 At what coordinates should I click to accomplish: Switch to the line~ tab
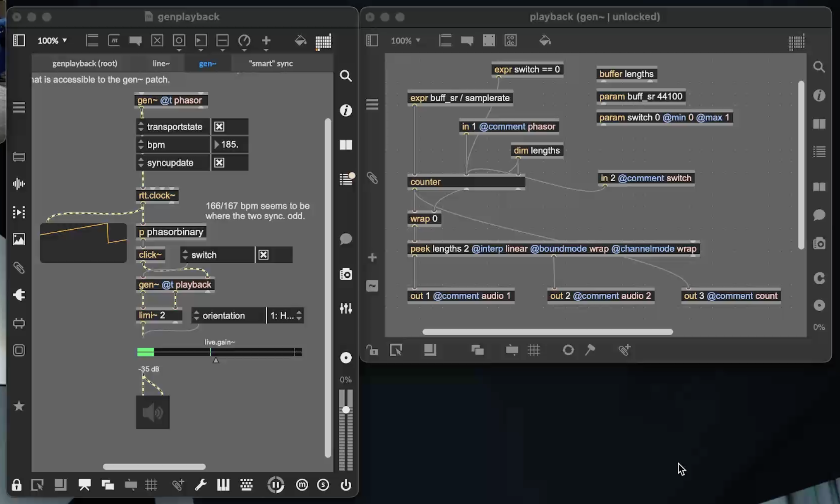(x=161, y=63)
